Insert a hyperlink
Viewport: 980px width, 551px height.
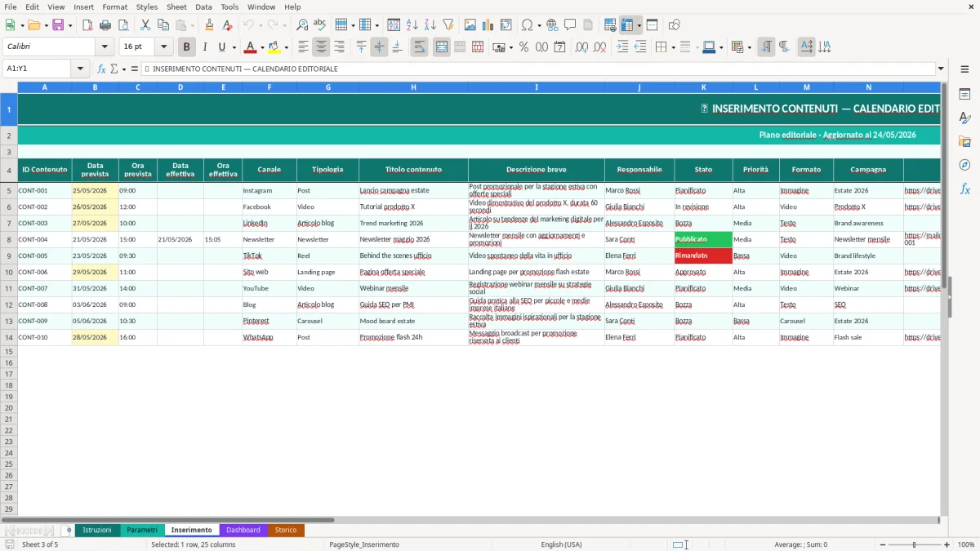tap(552, 25)
